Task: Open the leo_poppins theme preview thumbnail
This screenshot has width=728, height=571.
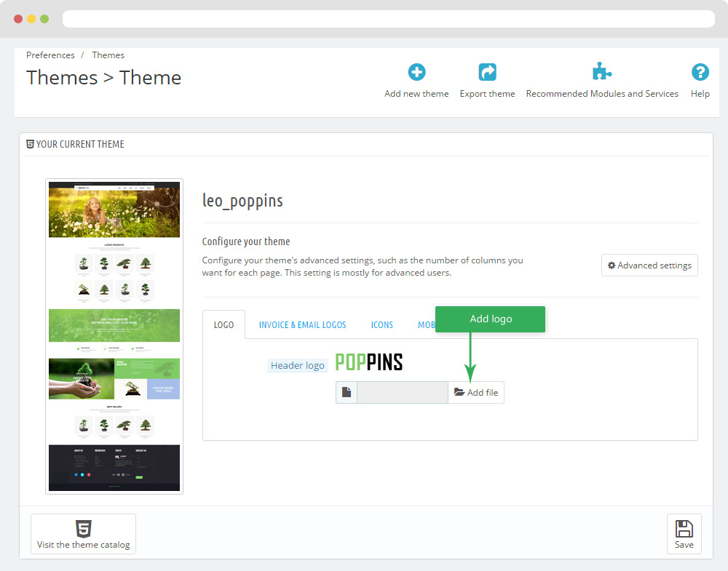Action: coord(114,336)
